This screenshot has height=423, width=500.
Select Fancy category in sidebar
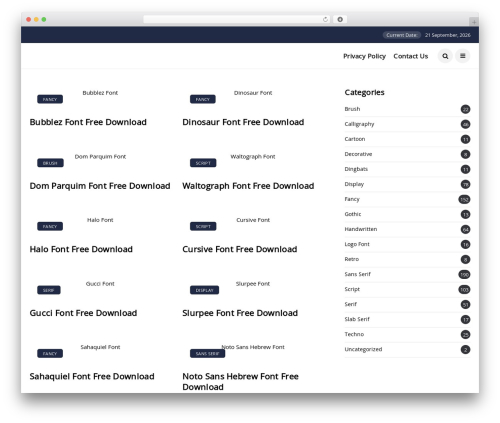(x=352, y=199)
